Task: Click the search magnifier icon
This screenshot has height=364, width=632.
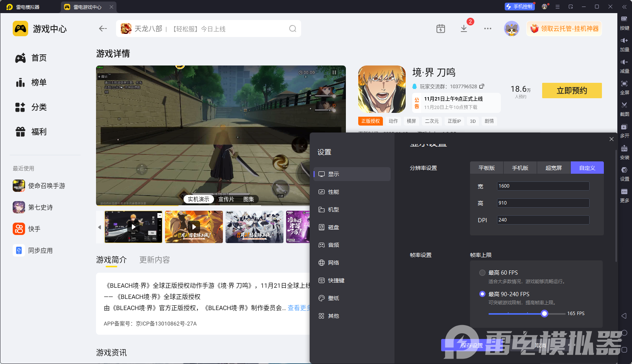Action: coord(293,29)
